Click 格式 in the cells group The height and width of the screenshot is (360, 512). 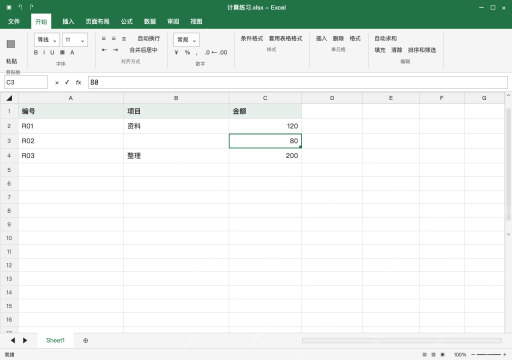coord(355,39)
